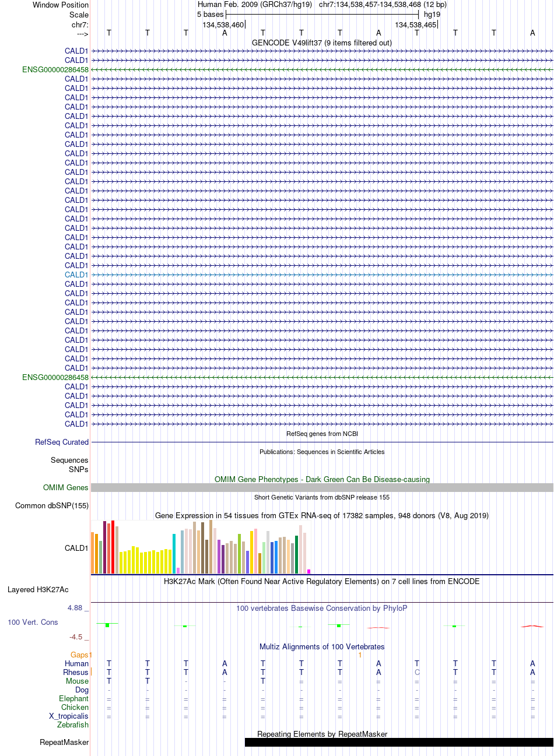Click the 'chr7:' label

tap(80, 24)
